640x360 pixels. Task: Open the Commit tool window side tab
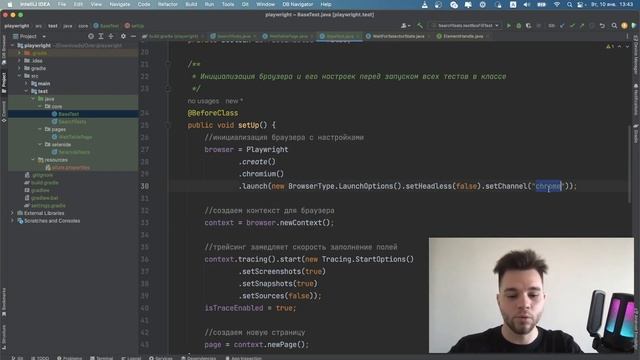[4, 111]
